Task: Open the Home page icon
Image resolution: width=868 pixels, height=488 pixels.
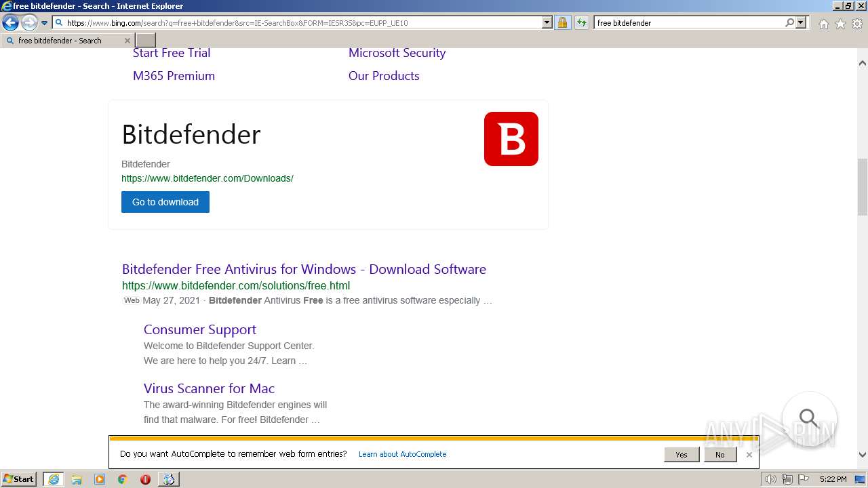Action: [x=823, y=24]
